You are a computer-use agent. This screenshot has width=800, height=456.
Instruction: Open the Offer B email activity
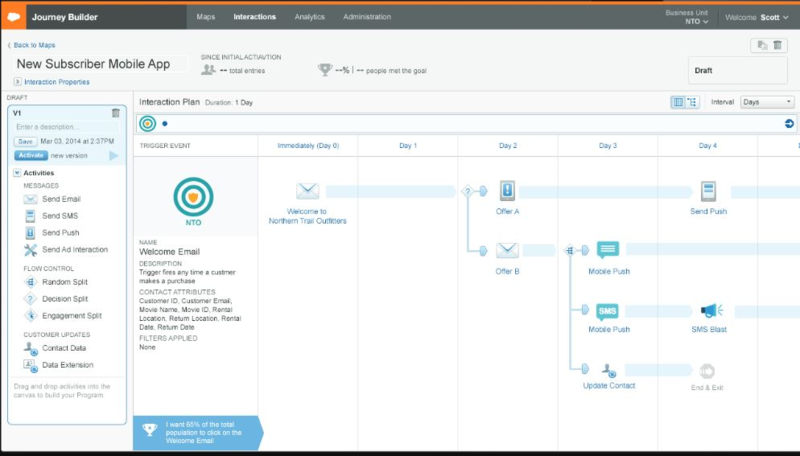[x=507, y=250]
